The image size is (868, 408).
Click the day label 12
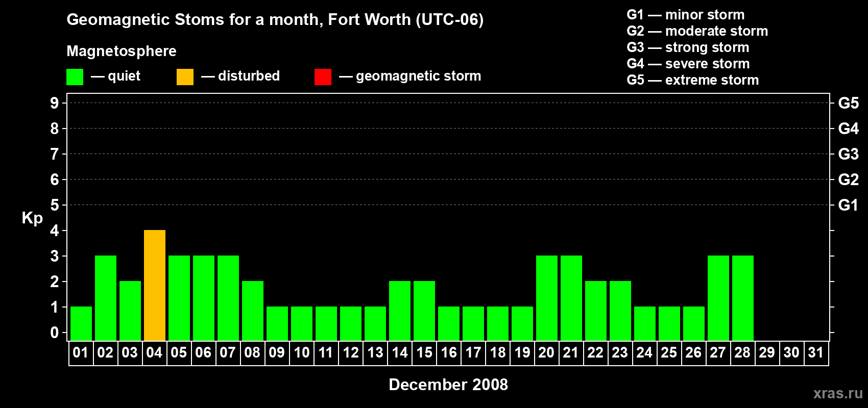(350, 353)
